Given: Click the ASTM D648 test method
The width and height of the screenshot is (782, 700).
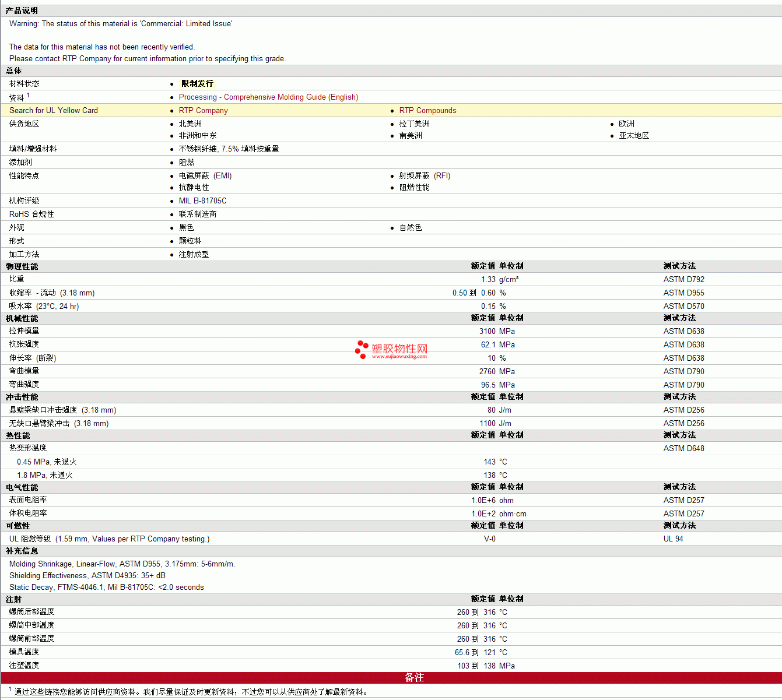Looking at the screenshot, I should point(684,449).
